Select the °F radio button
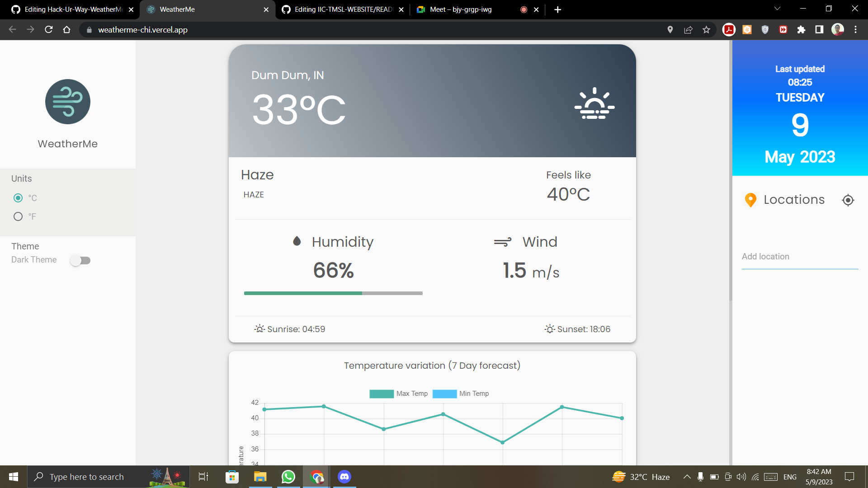The width and height of the screenshot is (868, 488). [18, 216]
